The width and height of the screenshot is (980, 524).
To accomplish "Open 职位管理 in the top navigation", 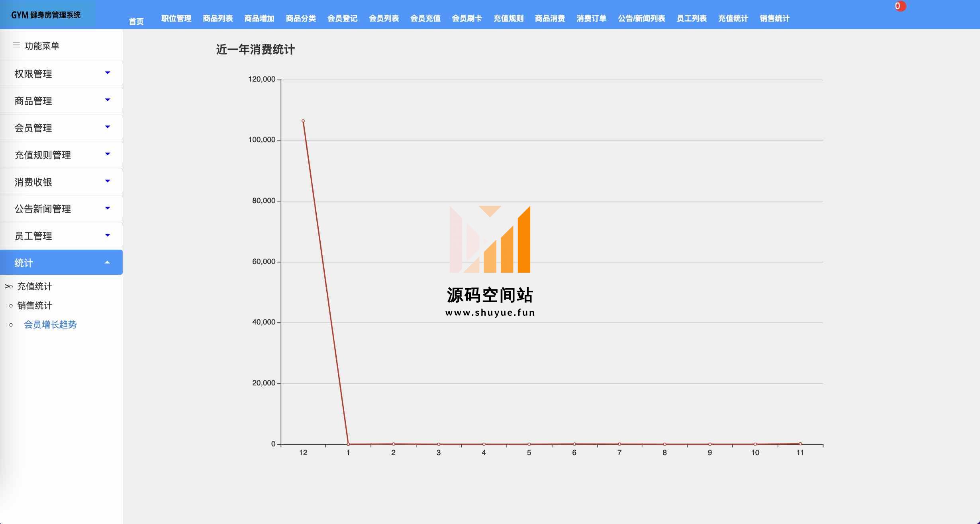I will click(x=176, y=18).
